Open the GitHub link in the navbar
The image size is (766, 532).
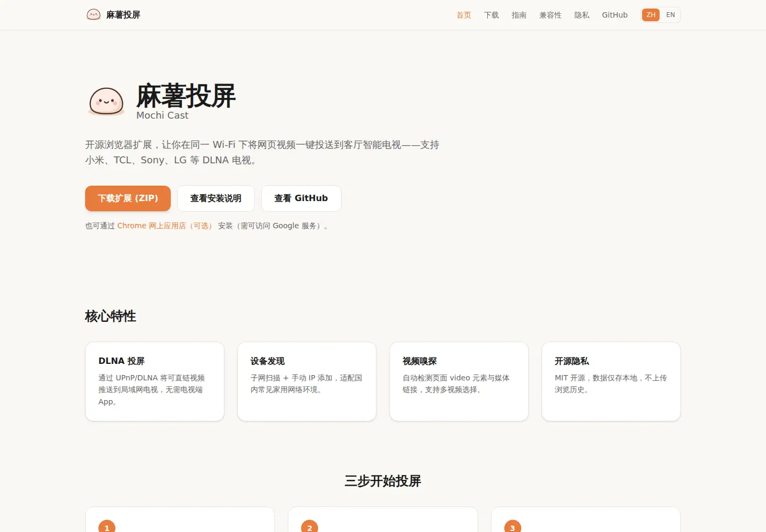[615, 15]
